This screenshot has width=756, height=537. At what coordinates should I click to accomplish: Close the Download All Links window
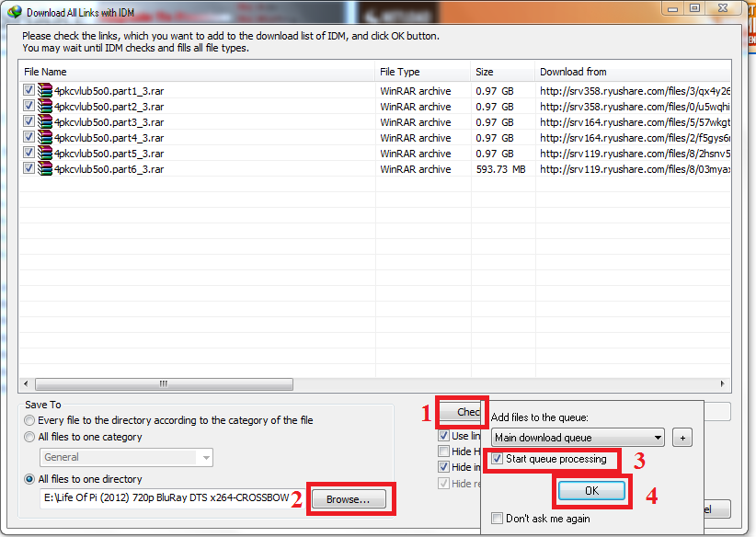[x=723, y=8]
